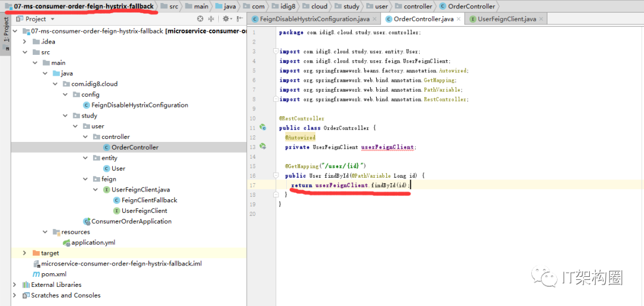Open pom.xml from the project tree
Screen dimensions: 644x306
tap(53, 274)
